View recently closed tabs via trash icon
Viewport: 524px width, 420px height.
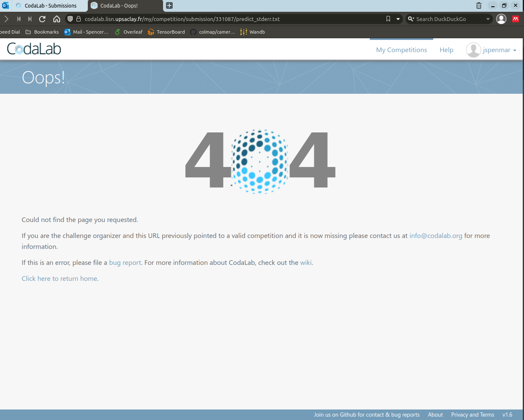479,5
